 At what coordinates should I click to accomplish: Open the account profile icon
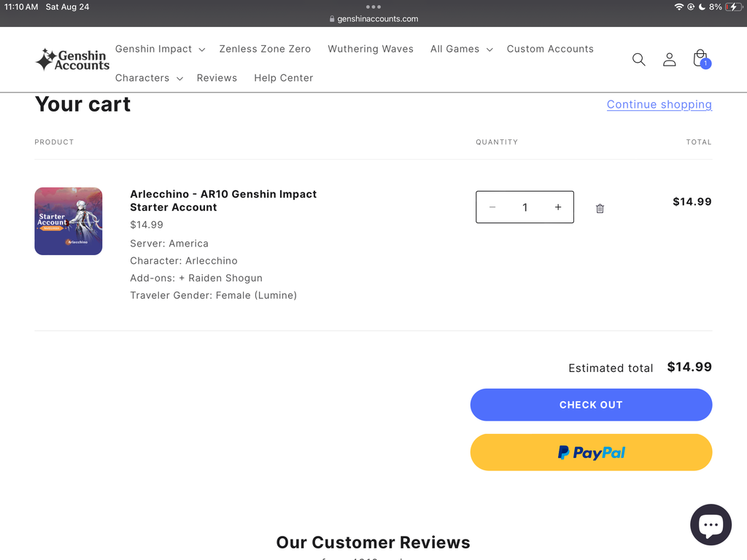pyautogui.click(x=670, y=60)
